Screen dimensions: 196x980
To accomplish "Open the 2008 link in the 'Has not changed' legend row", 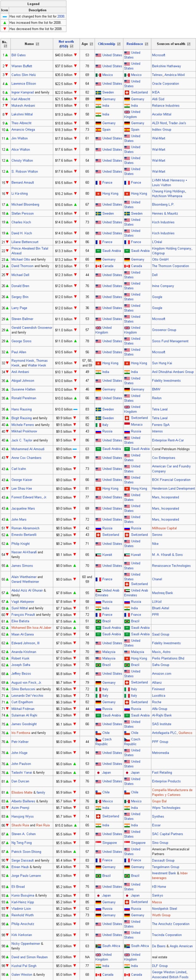I will 61,17.
